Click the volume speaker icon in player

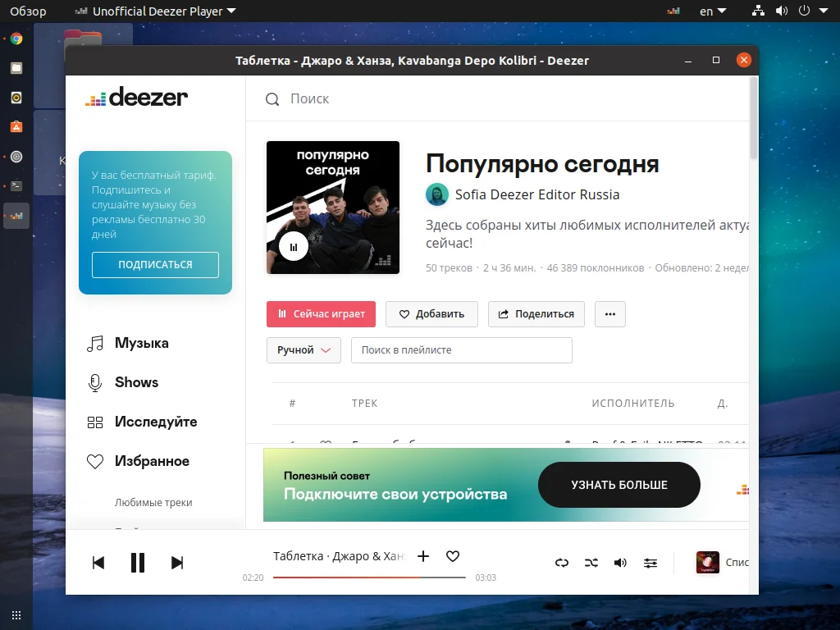[620, 563]
